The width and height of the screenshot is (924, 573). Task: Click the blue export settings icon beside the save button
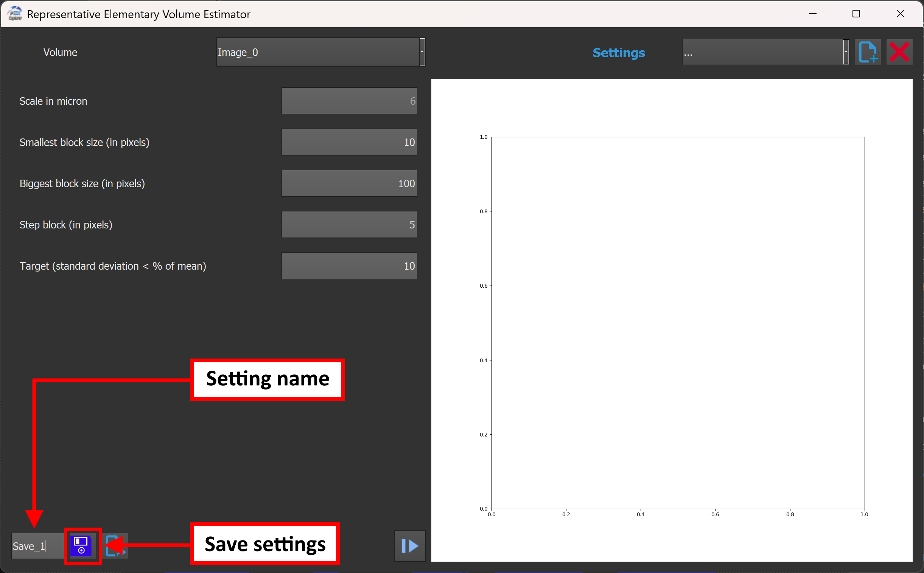pyautogui.click(x=116, y=545)
